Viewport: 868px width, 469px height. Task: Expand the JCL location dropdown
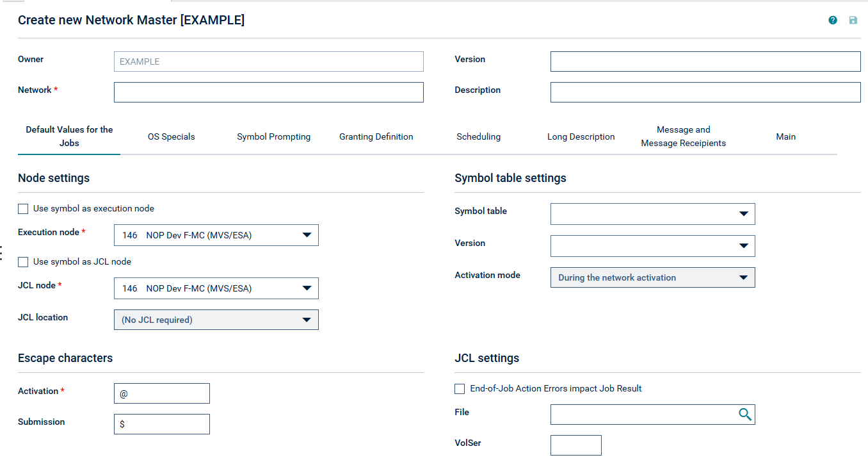(x=216, y=320)
